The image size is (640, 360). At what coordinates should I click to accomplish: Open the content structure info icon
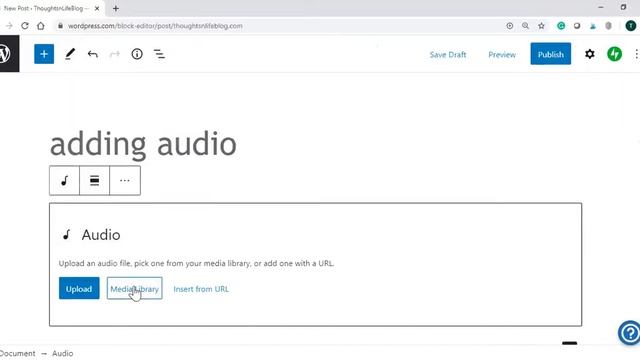(137, 54)
